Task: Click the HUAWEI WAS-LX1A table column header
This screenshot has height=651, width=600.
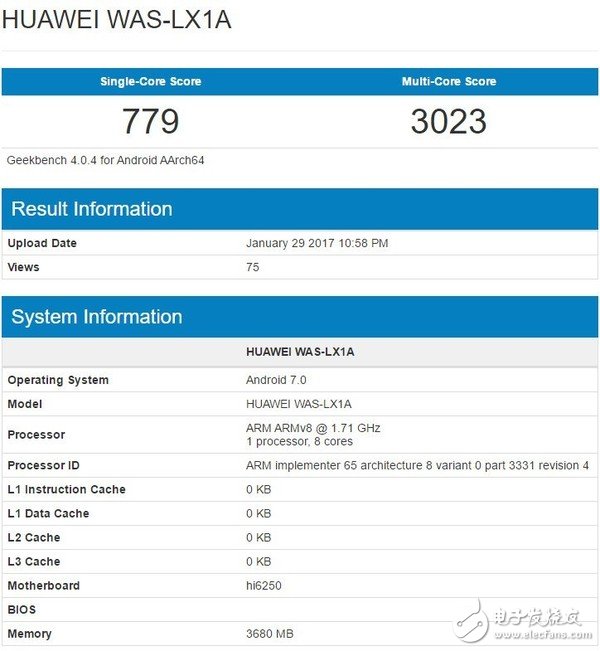Action: pos(299,352)
